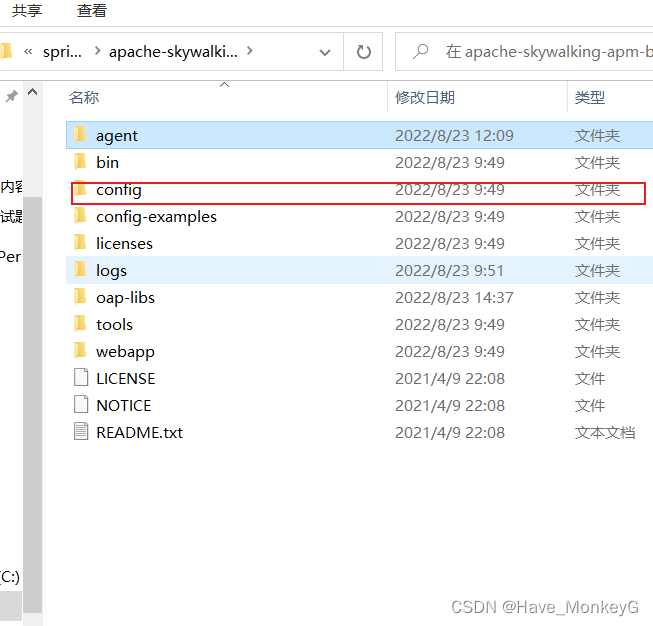Sort by 修改日期 column header
This screenshot has width=653, height=626.
(x=425, y=97)
